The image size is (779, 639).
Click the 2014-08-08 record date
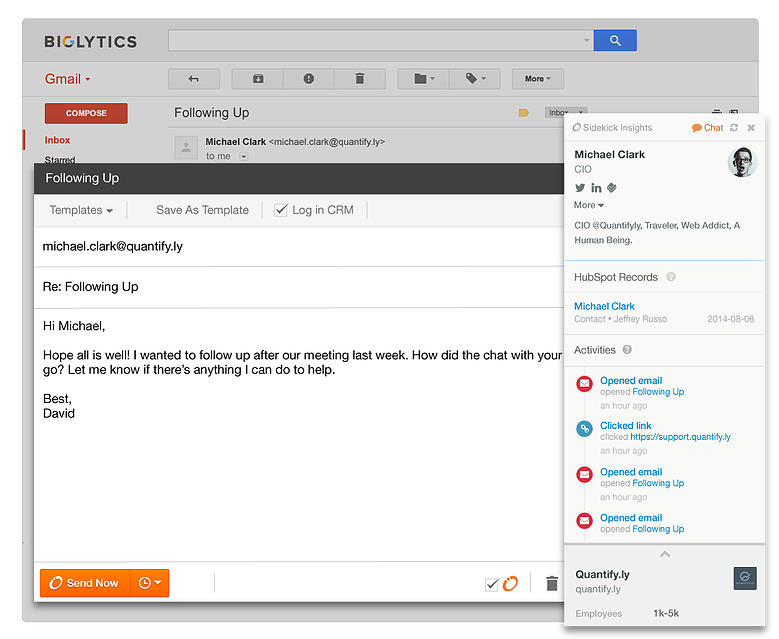[x=730, y=319]
